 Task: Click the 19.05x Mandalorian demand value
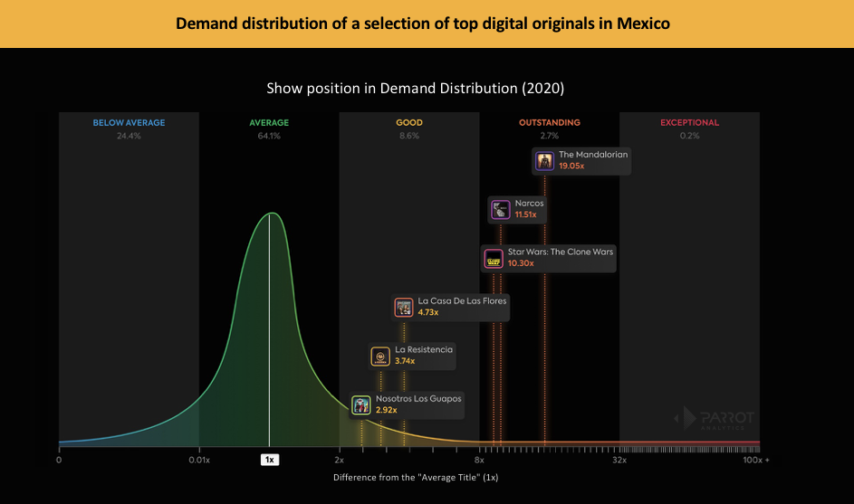pos(571,166)
